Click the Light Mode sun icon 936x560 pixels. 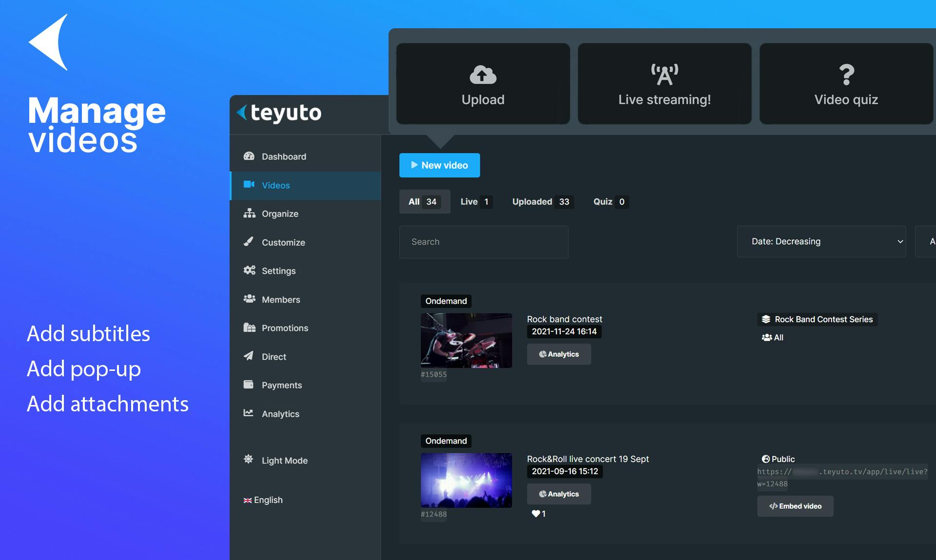click(249, 459)
